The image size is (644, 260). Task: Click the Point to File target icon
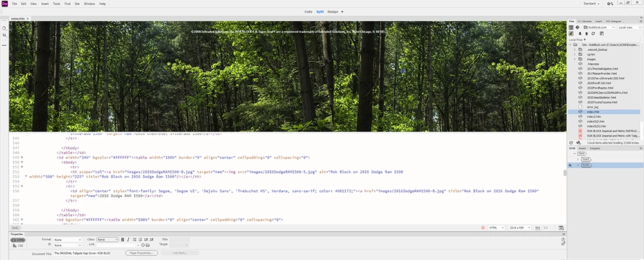143,245
